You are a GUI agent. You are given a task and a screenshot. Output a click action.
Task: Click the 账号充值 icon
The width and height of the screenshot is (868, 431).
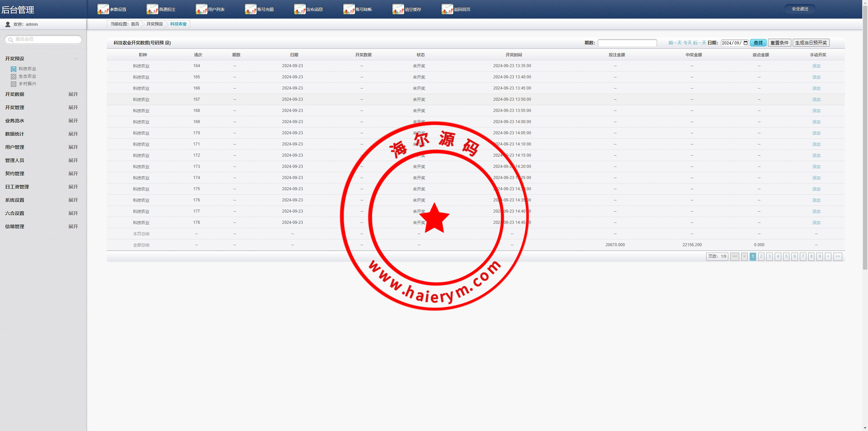(251, 9)
